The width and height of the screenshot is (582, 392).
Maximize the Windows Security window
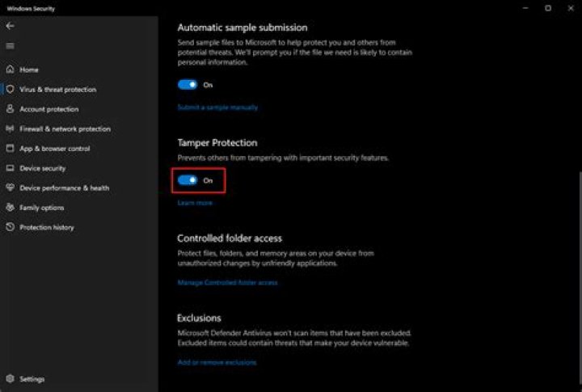click(548, 8)
